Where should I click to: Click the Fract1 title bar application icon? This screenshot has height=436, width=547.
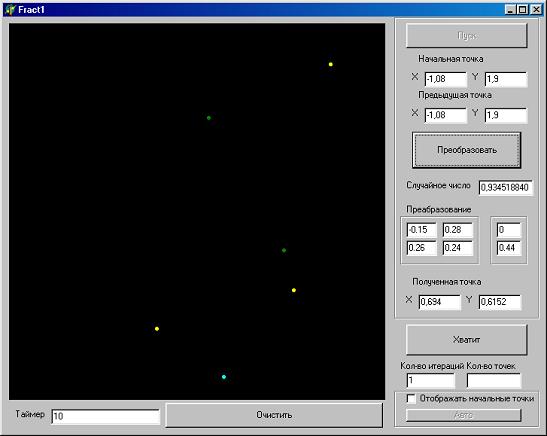[10, 10]
